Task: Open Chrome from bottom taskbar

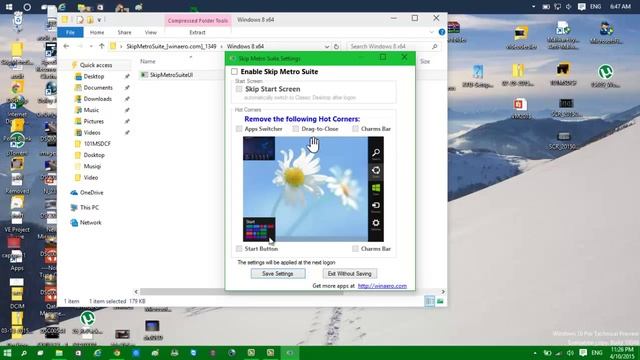Action: coord(117,353)
